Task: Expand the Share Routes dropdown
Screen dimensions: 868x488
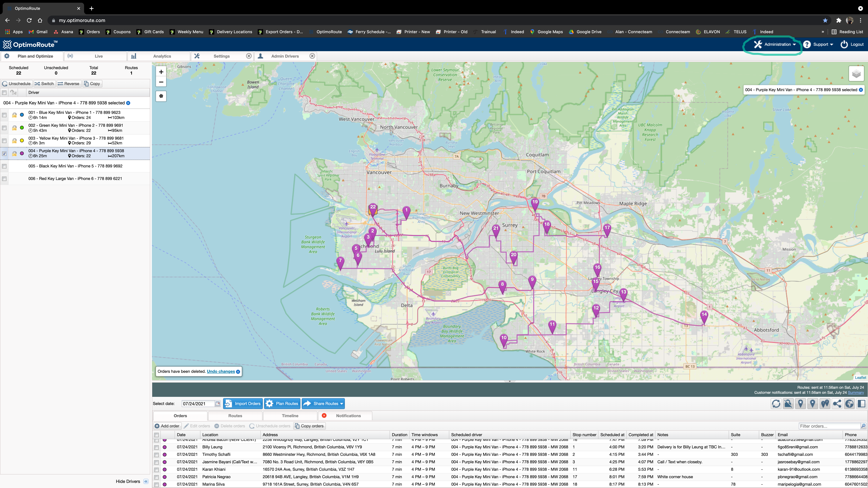Action: tap(341, 403)
